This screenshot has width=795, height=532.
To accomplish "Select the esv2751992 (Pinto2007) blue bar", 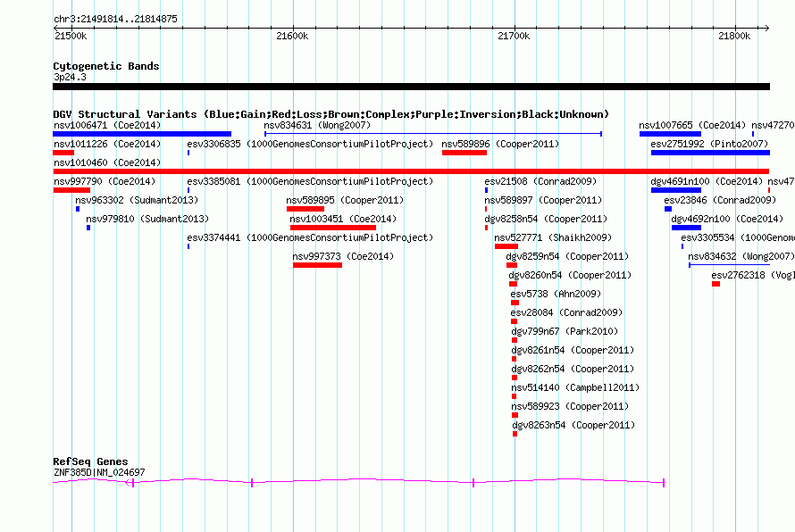I will click(x=710, y=153).
